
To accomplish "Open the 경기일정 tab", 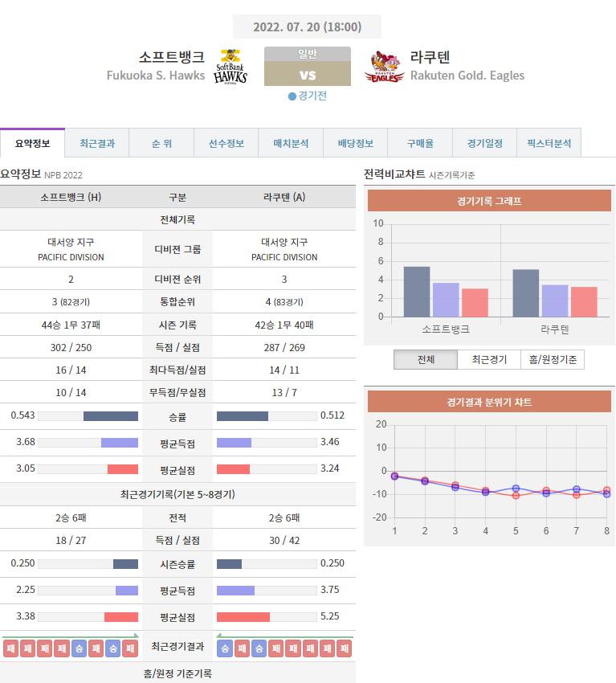I will (484, 143).
